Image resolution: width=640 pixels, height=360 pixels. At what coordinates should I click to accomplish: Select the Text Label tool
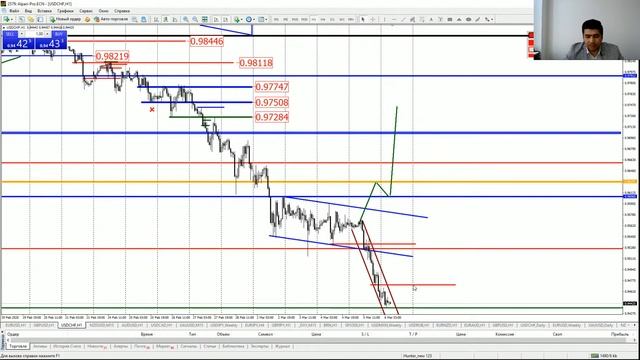coord(440,19)
